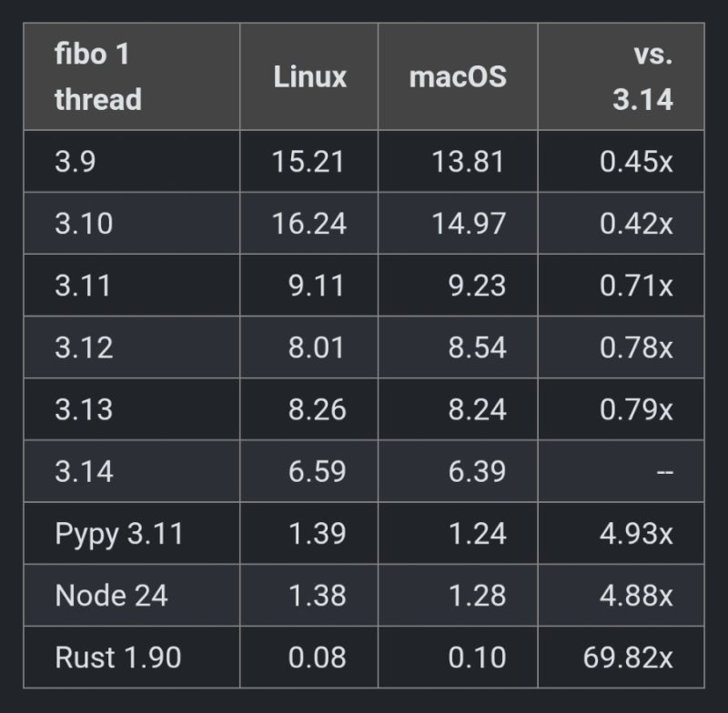Click the 69.82x Rust speedup cell
This screenshot has width=728, height=713.
[628, 657]
